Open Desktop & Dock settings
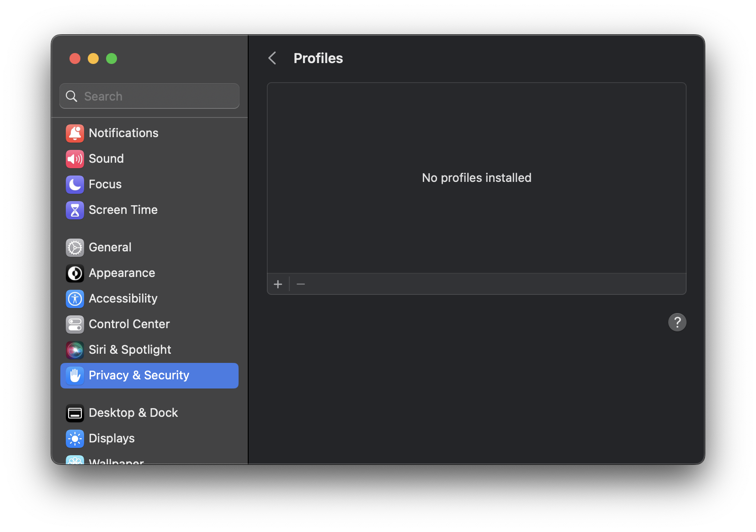Screen dimensions: 756x532 [x=133, y=413]
